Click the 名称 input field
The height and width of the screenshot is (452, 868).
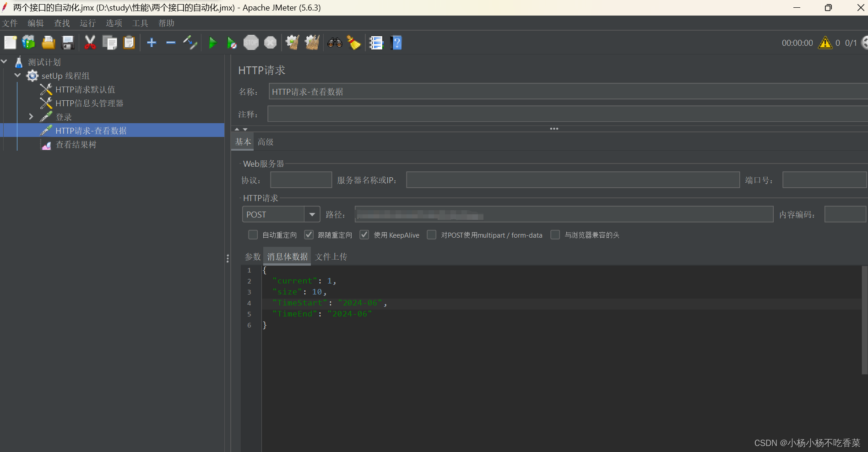point(568,92)
